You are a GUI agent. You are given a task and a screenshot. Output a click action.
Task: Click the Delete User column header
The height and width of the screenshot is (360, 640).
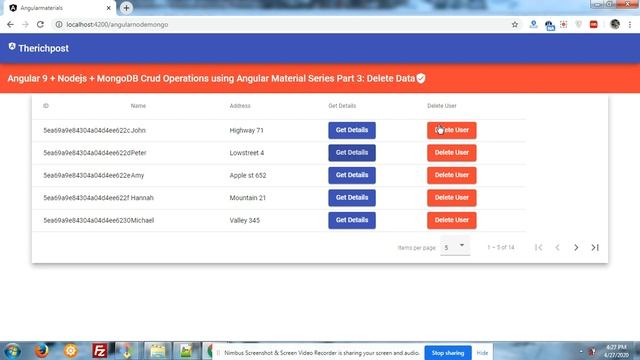442,106
